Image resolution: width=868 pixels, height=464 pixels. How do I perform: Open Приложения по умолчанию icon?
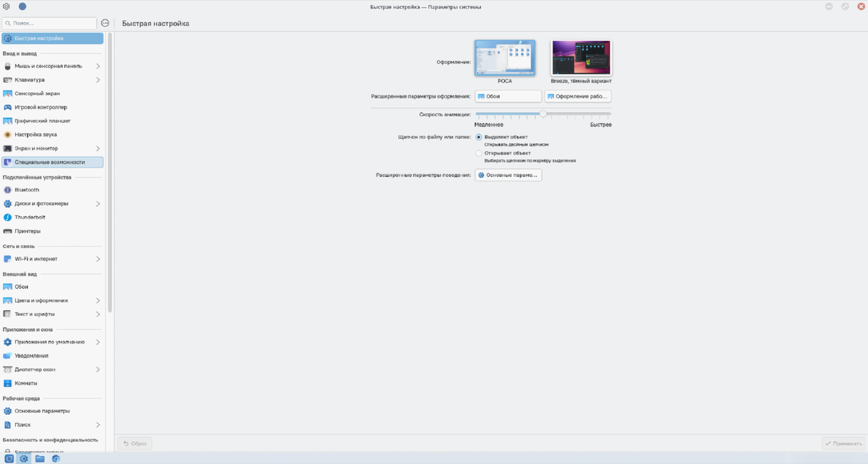click(x=8, y=342)
